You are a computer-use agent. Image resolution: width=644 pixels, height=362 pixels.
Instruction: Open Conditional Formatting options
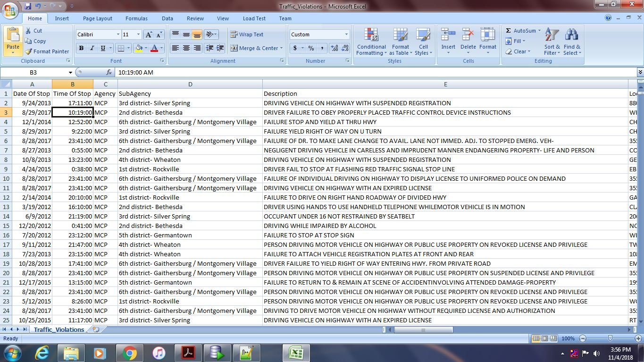tap(371, 42)
